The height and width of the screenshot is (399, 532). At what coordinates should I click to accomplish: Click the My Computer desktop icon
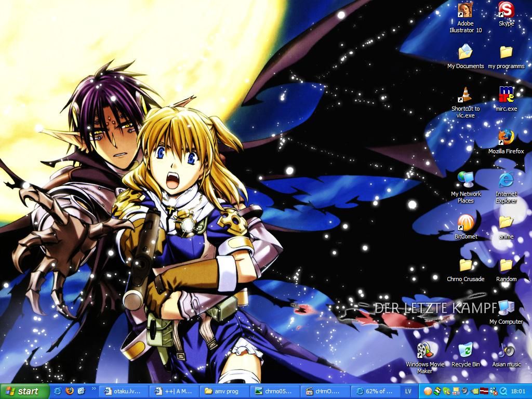point(506,312)
